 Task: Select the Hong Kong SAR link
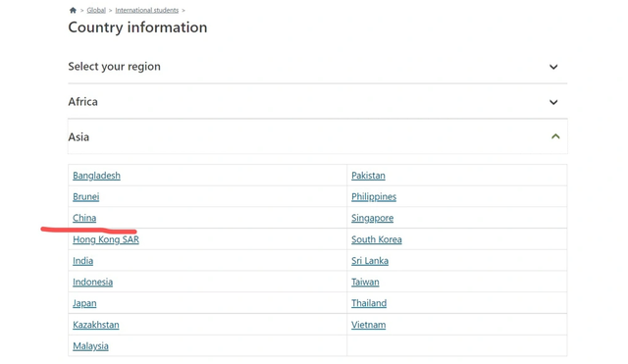click(x=106, y=239)
